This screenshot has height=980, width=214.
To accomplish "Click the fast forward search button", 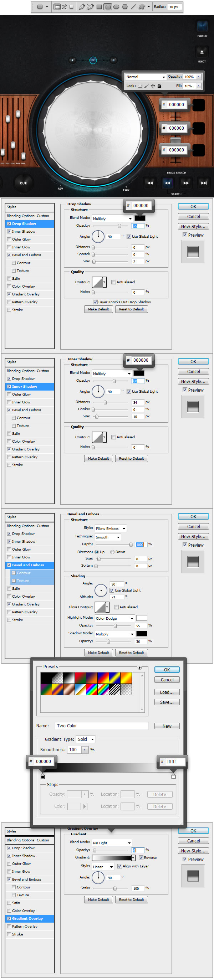I will 186,183.
